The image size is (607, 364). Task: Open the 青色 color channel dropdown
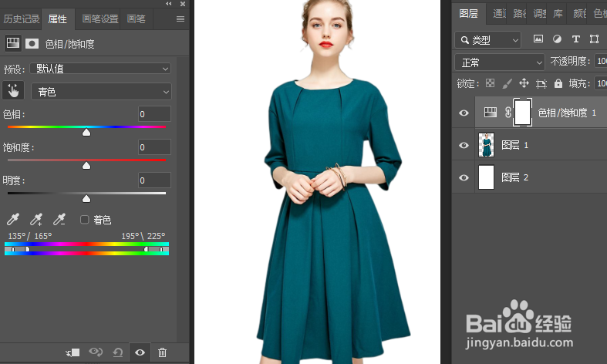[102, 92]
